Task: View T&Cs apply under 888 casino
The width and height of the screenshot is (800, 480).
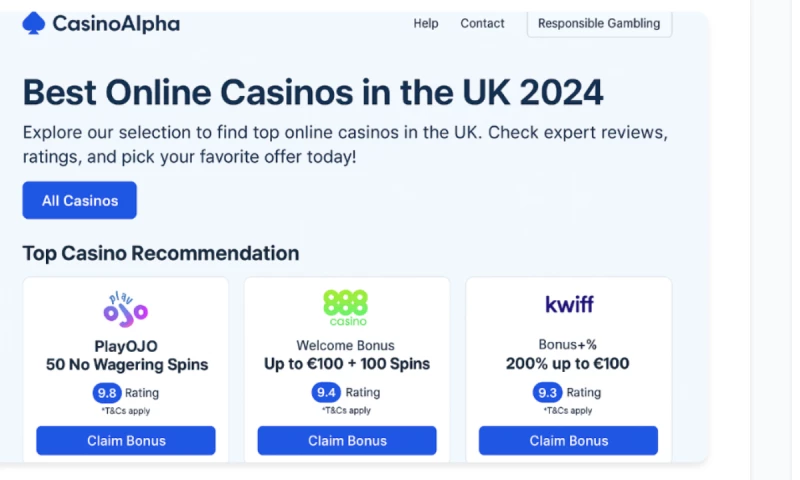Action: click(347, 411)
